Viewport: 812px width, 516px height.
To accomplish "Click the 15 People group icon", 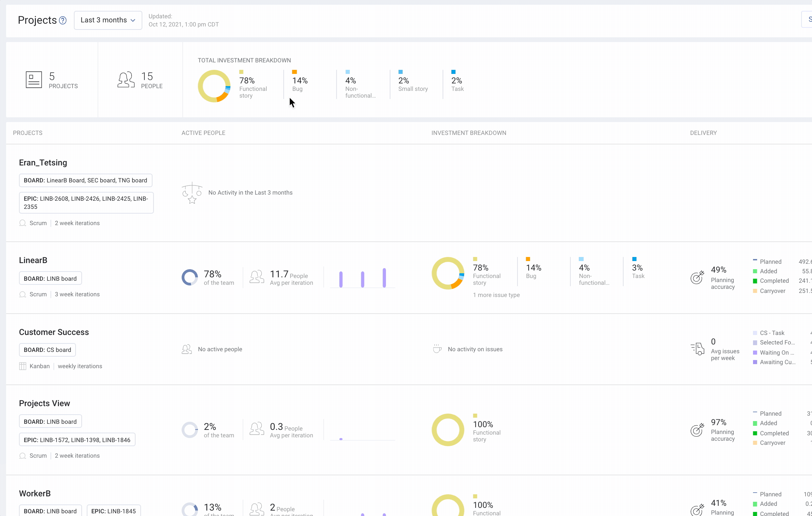I will click(x=126, y=80).
